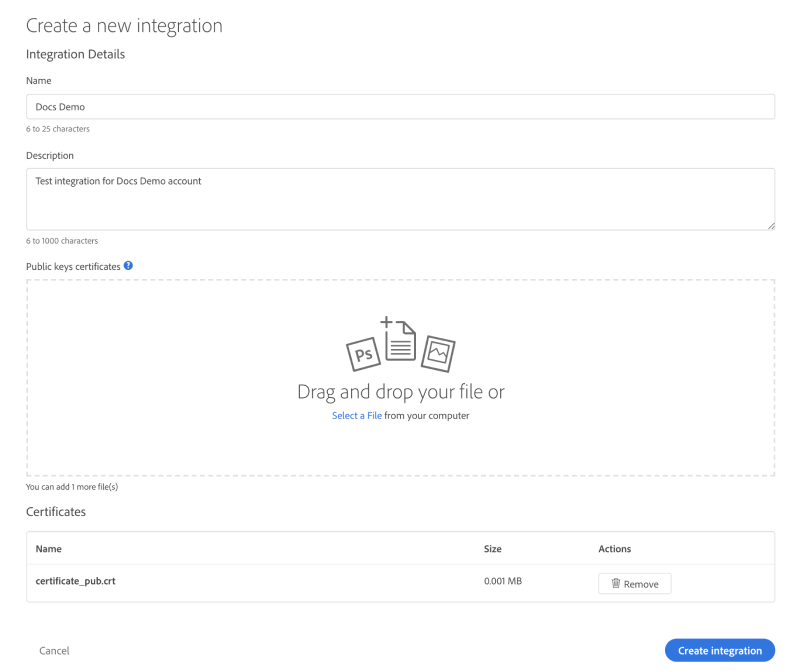800x672 pixels.
Task: Open the Select a File link
Action: click(x=356, y=415)
